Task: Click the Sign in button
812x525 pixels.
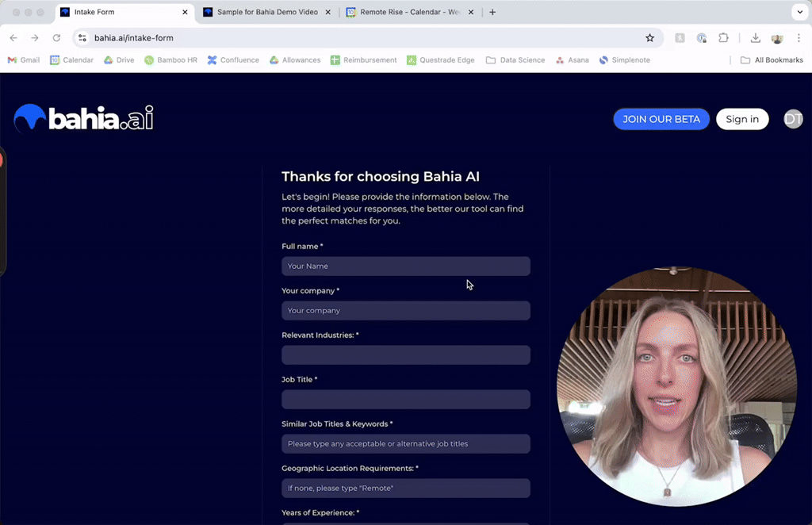Action: [x=741, y=119]
